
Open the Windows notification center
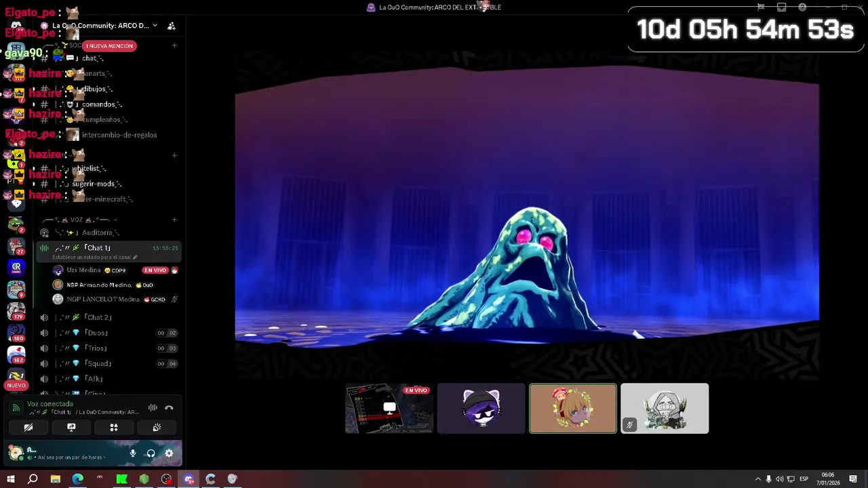(x=853, y=479)
